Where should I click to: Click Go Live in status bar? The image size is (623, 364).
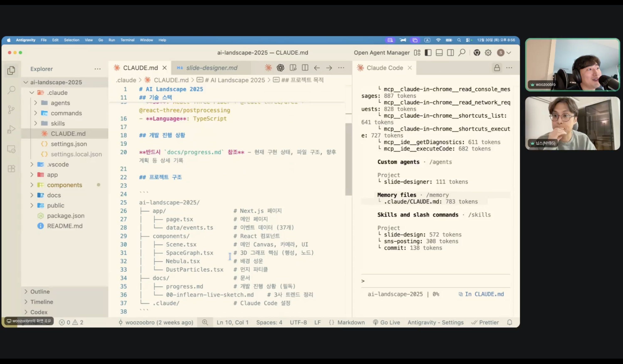tap(386, 322)
